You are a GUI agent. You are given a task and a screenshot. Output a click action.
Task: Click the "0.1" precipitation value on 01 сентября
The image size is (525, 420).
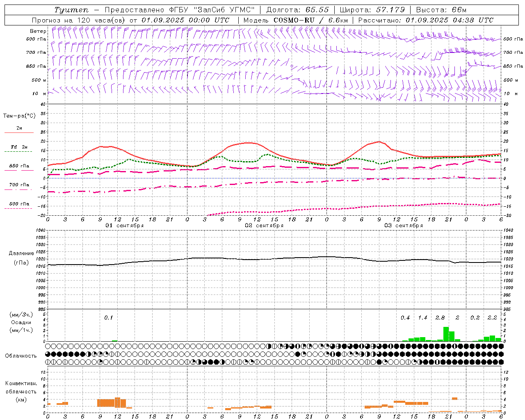click(108, 318)
